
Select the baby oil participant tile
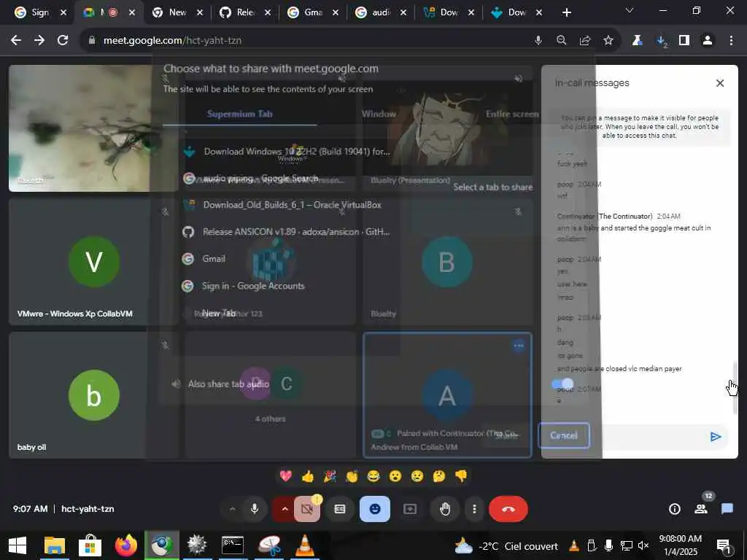94,395
